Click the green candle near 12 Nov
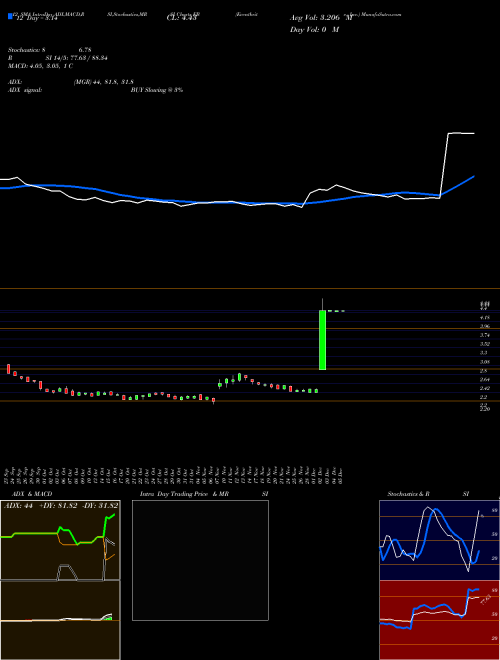This screenshot has height=660, width=500. coord(239,377)
